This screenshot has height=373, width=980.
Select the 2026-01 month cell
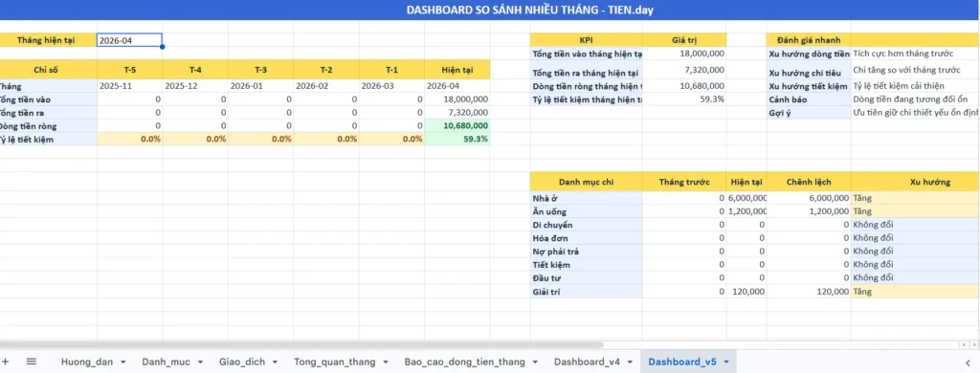260,86
